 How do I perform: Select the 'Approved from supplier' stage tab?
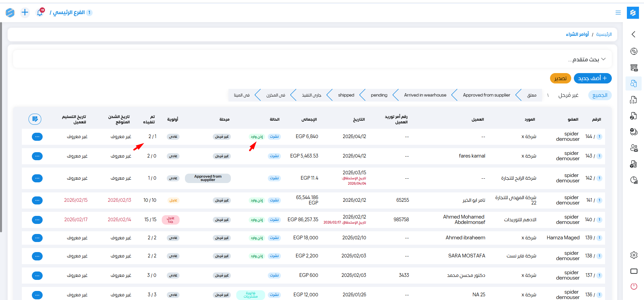tap(486, 95)
